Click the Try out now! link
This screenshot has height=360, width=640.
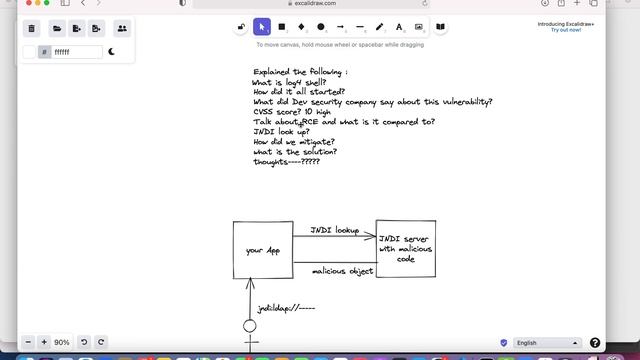(566, 30)
